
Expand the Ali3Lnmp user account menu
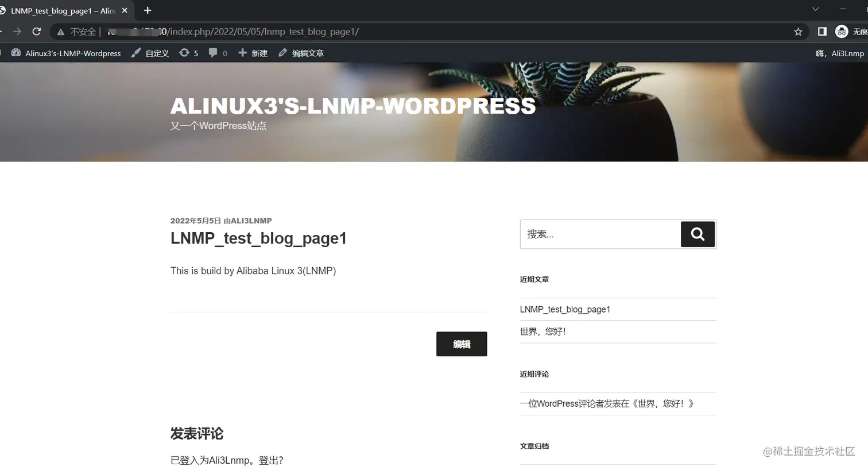click(840, 53)
